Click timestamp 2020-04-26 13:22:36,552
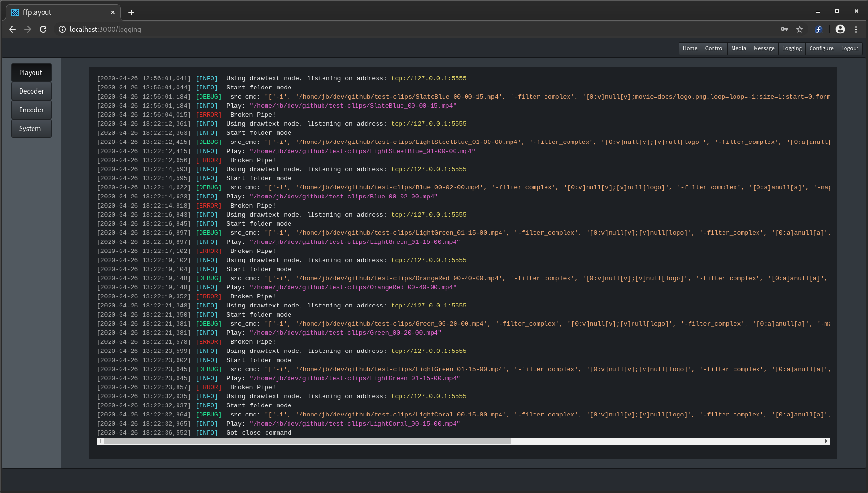Viewport: 868px width, 493px height. tap(144, 433)
